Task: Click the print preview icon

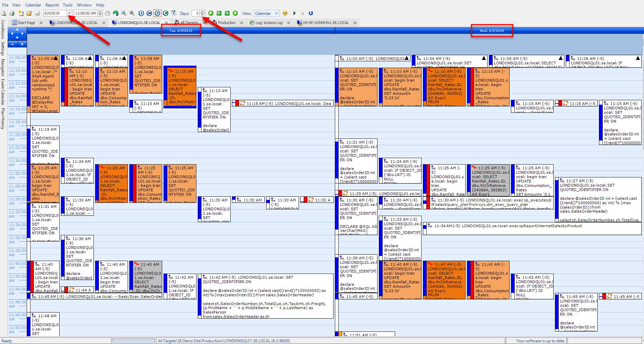Action: pyautogui.click(x=4, y=13)
